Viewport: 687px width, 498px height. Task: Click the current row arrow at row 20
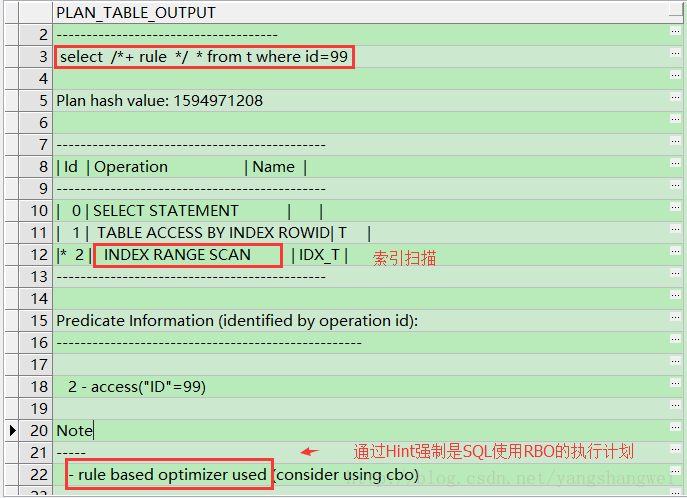[x=12, y=431]
